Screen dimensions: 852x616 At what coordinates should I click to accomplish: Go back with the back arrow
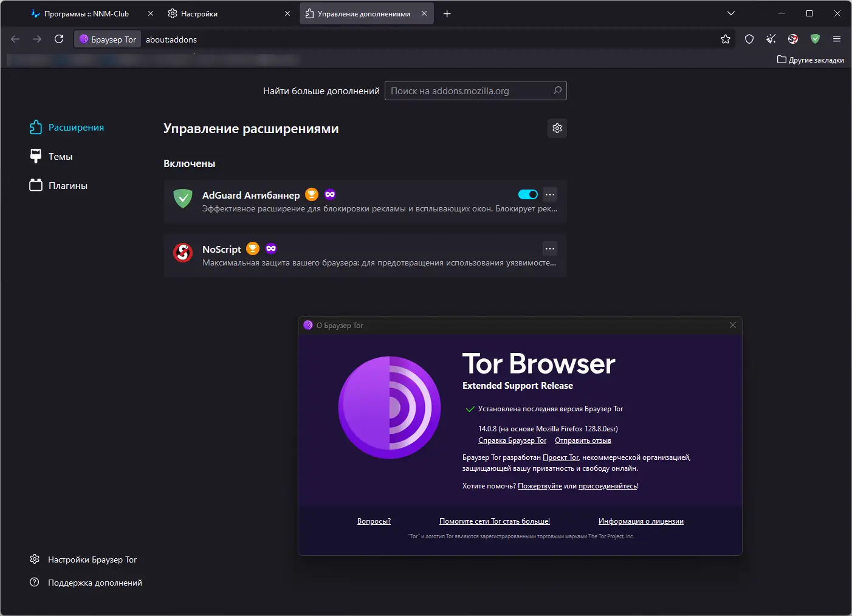point(15,39)
